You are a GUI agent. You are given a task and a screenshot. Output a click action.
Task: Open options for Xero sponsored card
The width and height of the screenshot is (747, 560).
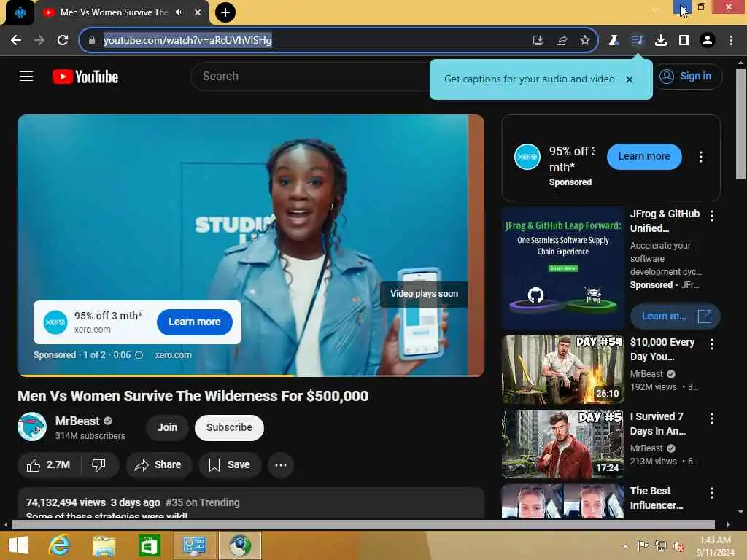click(x=701, y=157)
